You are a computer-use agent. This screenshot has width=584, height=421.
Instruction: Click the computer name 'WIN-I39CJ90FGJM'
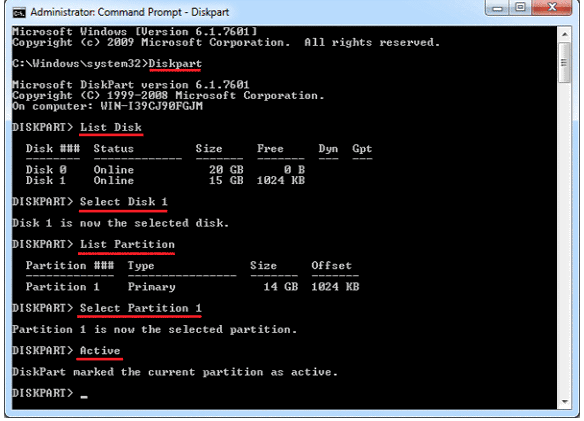pyautogui.click(x=152, y=106)
